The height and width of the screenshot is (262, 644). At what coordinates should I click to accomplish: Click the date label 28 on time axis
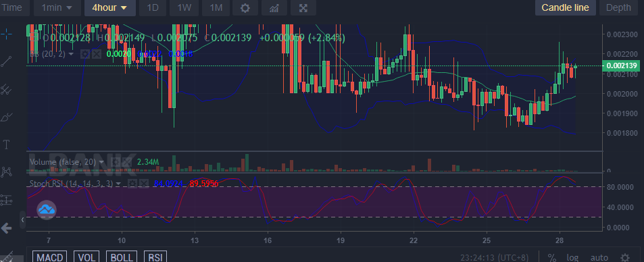(560, 240)
